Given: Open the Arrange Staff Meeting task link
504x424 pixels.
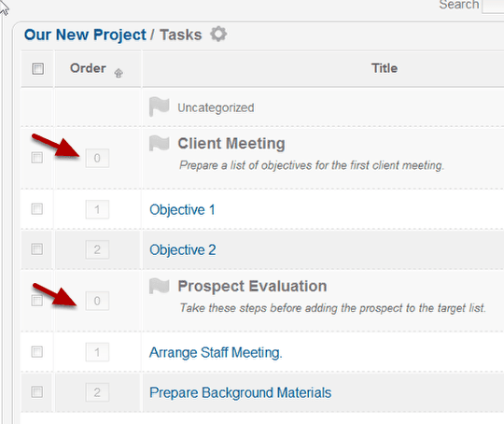Looking at the screenshot, I should [x=216, y=353].
